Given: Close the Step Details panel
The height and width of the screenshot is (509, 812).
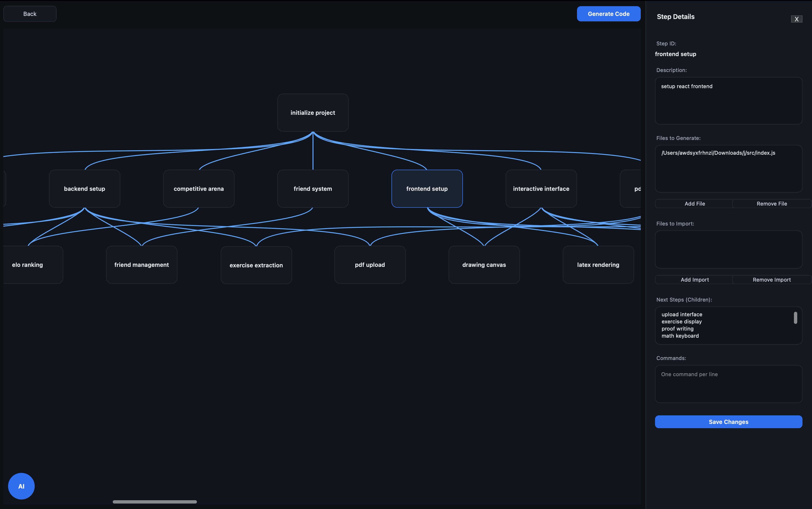Looking at the screenshot, I should [796, 19].
